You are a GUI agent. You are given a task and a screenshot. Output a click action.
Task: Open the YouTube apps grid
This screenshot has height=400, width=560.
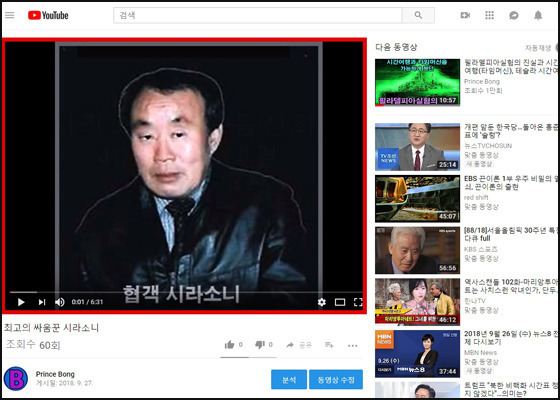click(x=489, y=15)
